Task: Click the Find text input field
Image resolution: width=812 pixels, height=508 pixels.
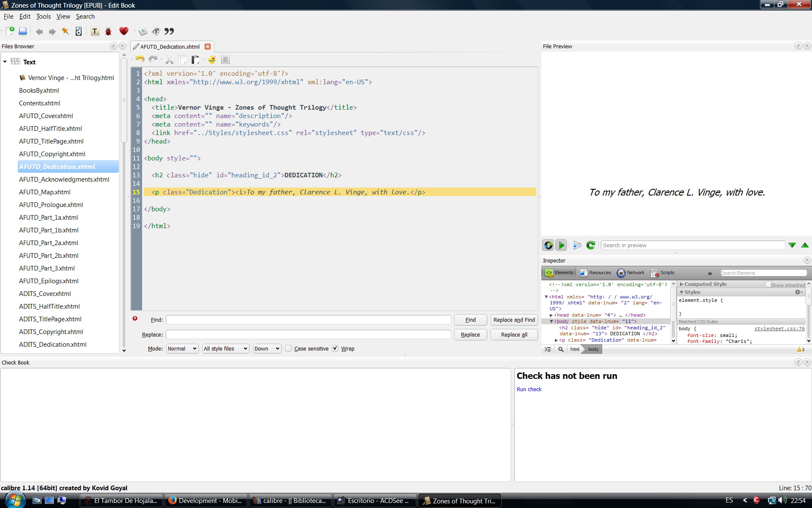Action: coord(308,320)
